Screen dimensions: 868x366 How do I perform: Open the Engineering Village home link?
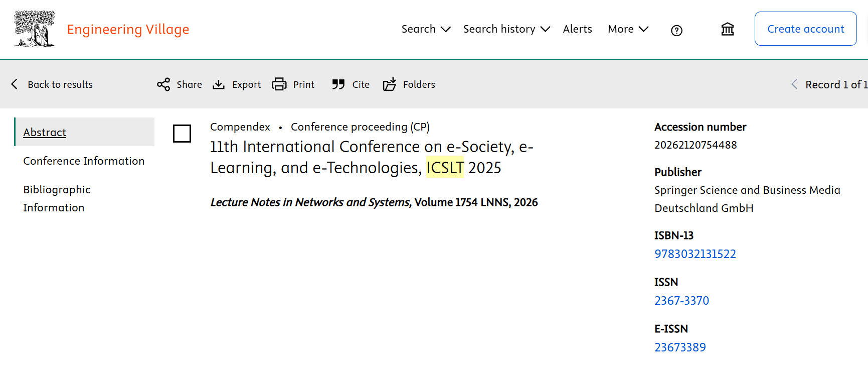pyautogui.click(x=128, y=29)
